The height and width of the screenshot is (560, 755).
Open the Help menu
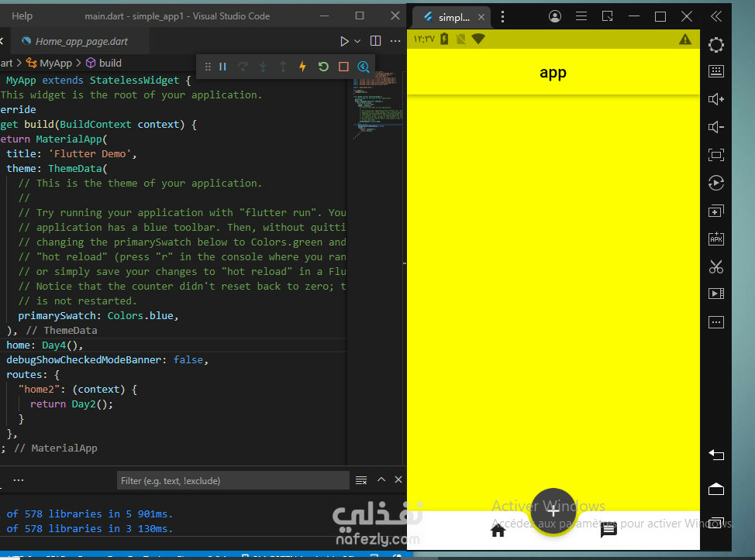(x=22, y=15)
